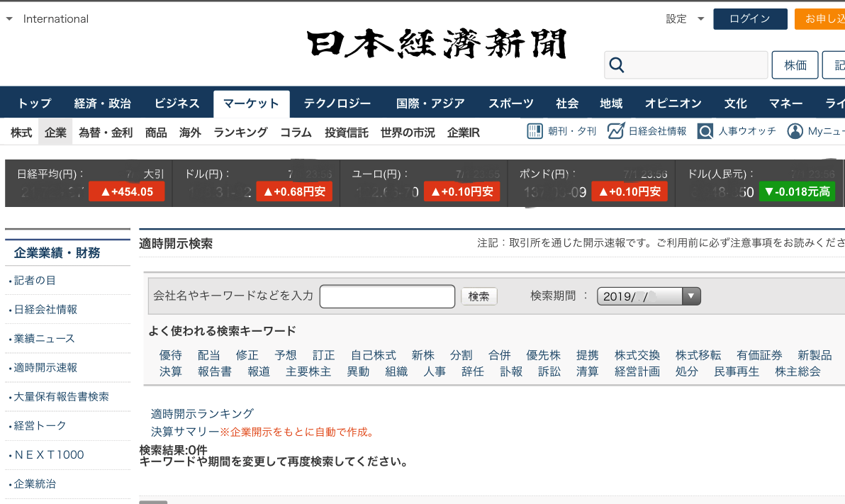Open 業績ニュース in sidebar
Image resolution: width=845 pixels, height=504 pixels.
[44, 339]
